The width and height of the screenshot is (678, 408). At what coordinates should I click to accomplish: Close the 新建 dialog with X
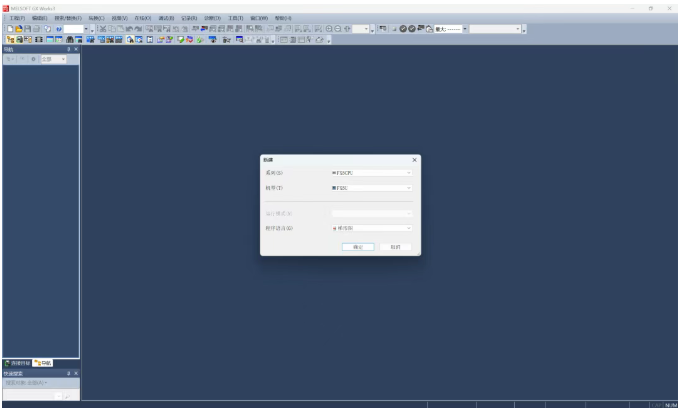pyautogui.click(x=414, y=160)
